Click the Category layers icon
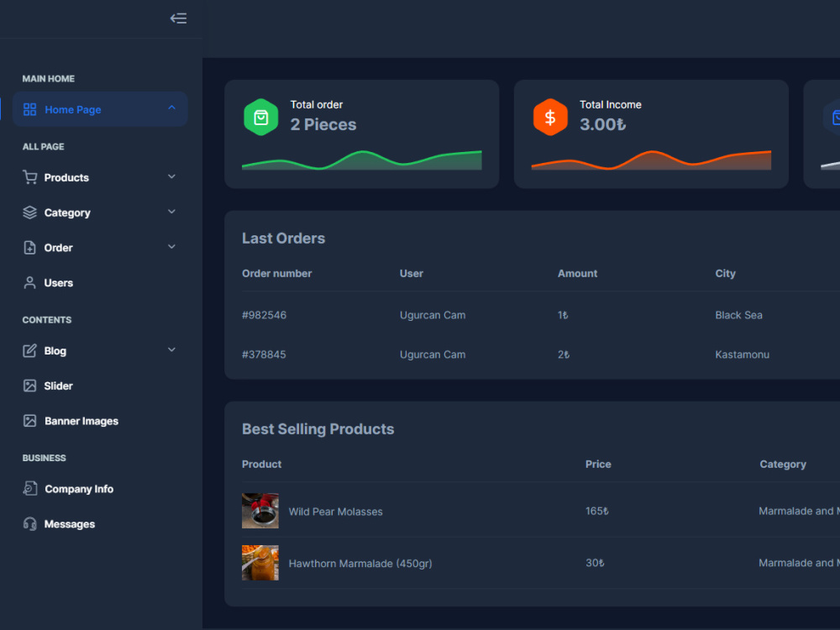The image size is (840, 630). (30, 213)
